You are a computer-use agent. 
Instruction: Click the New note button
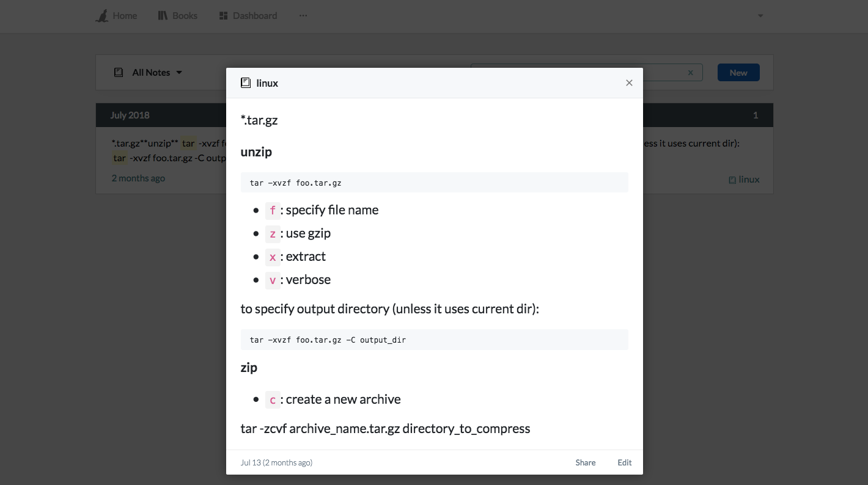[x=738, y=73]
